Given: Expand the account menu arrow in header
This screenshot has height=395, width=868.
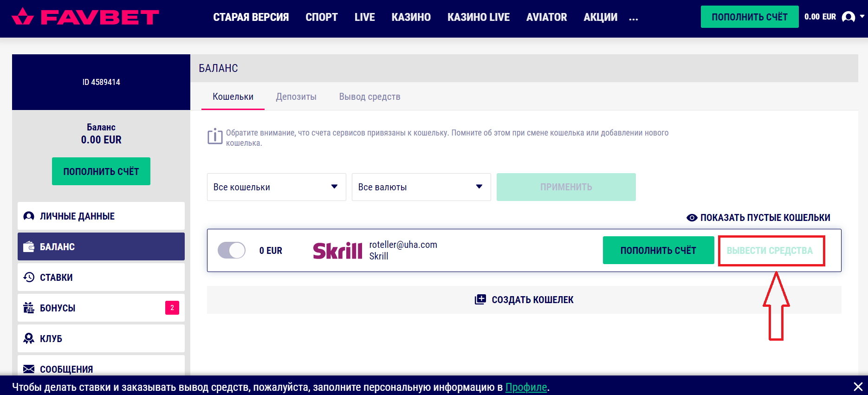Looking at the screenshot, I should 862,16.
